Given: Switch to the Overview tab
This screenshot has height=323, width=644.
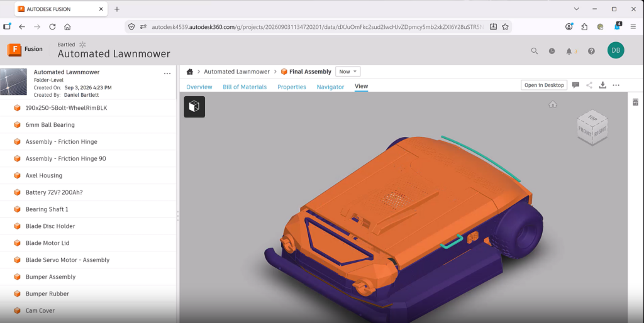Looking at the screenshot, I should (199, 87).
